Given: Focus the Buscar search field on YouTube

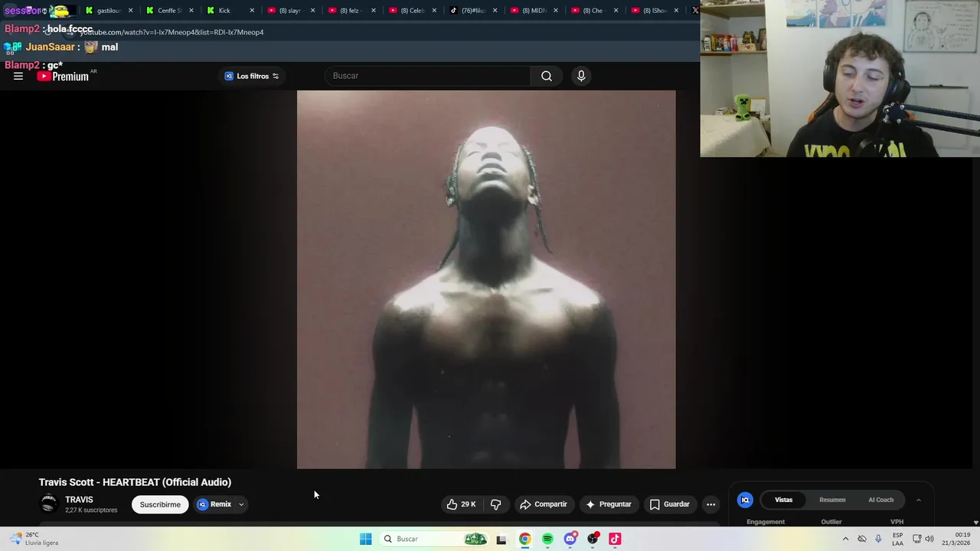Looking at the screenshot, I should pos(429,76).
